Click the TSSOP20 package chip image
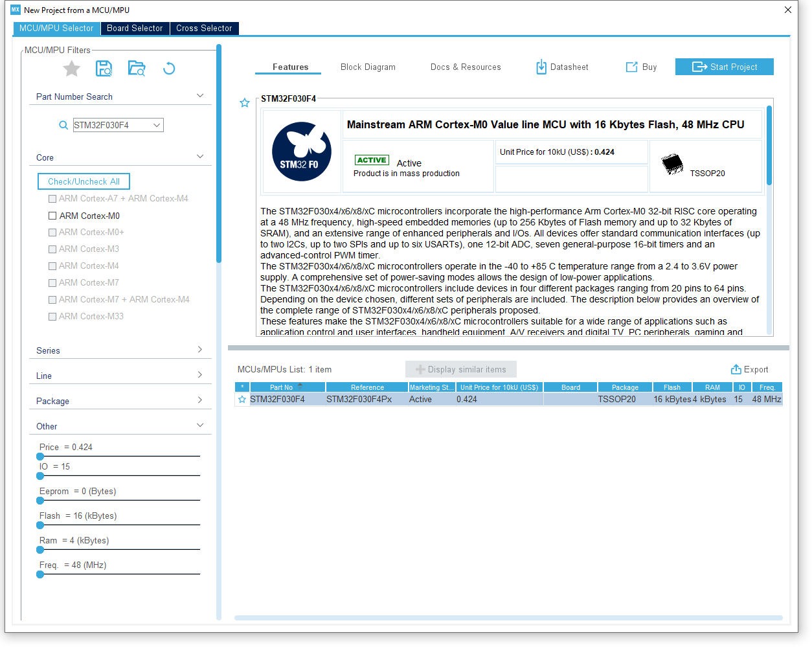This screenshot has width=812, height=647. pyautogui.click(x=672, y=164)
